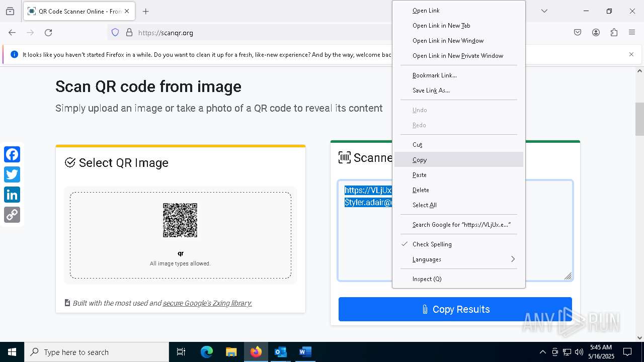Viewport: 644px width, 362px height.
Task: Open the Firefox application menu
Action: [x=632, y=33]
